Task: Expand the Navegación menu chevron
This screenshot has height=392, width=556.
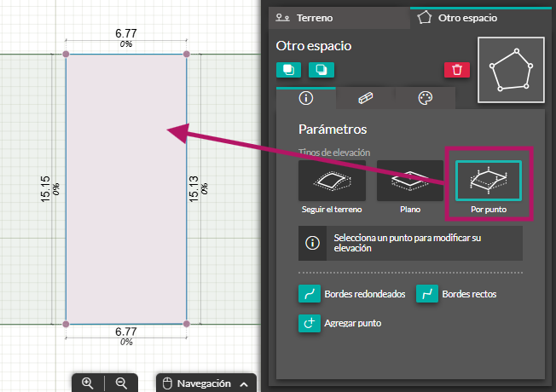Action: click(244, 384)
